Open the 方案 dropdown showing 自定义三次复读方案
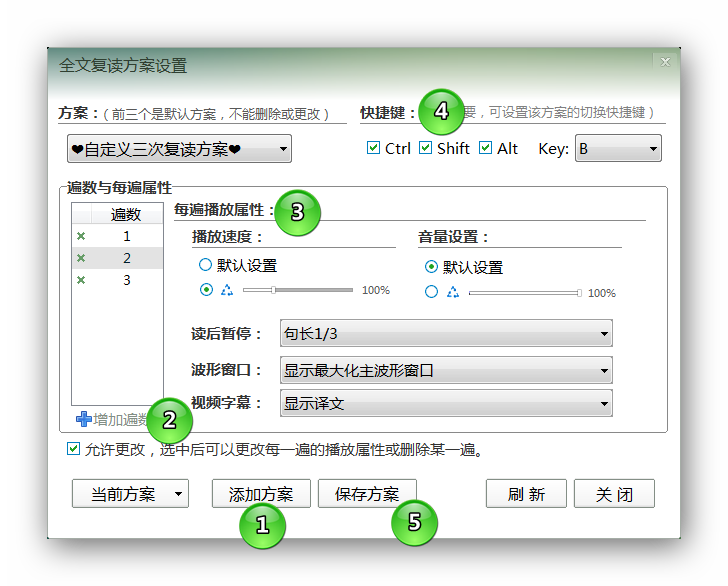The image size is (728, 586). click(x=179, y=149)
